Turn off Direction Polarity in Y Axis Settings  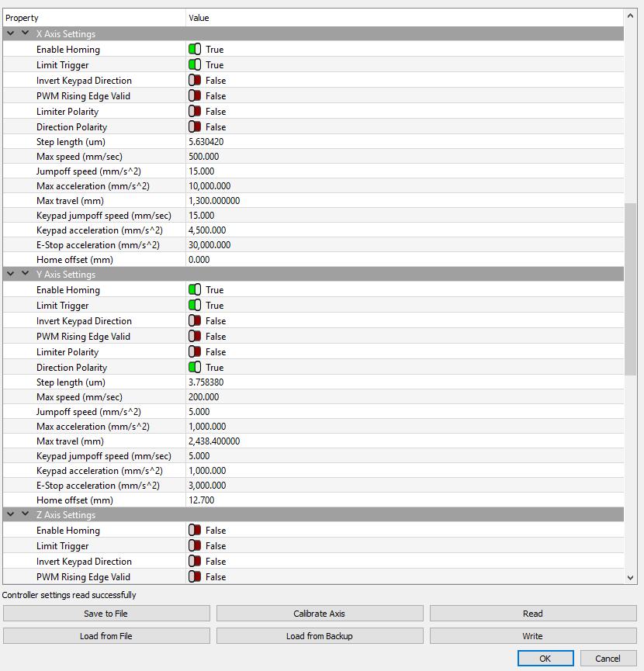[x=195, y=367]
